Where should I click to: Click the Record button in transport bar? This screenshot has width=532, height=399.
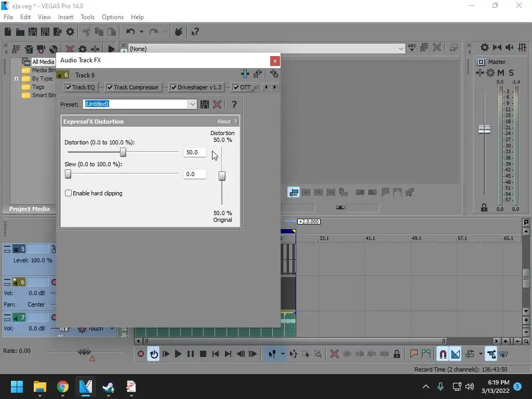pos(140,354)
